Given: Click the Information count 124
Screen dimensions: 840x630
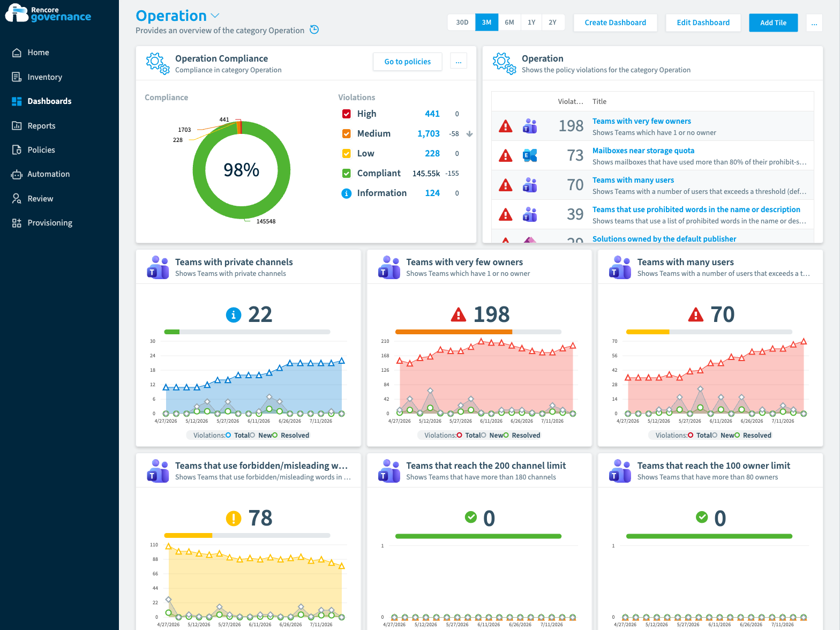Looking at the screenshot, I should click(x=432, y=193).
